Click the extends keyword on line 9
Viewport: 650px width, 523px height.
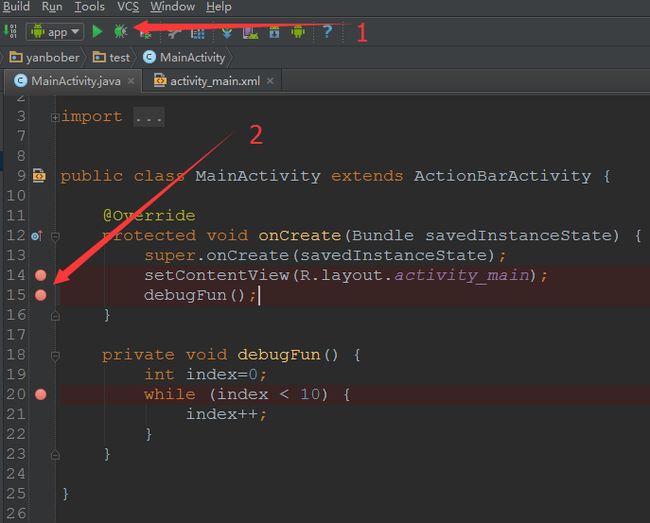tap(367, 176)
